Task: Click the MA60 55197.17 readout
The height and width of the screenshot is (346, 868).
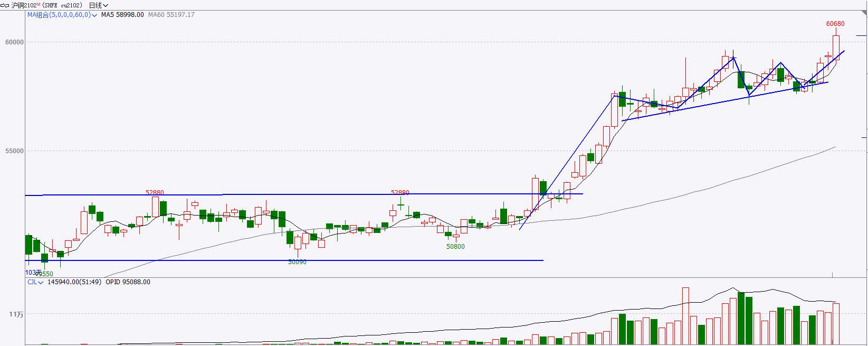Action: coord(171,15)
